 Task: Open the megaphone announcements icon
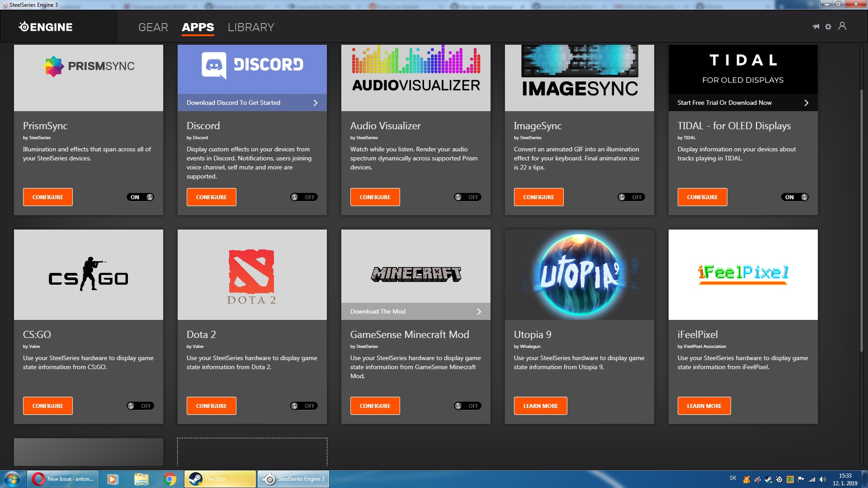point(816,27)
